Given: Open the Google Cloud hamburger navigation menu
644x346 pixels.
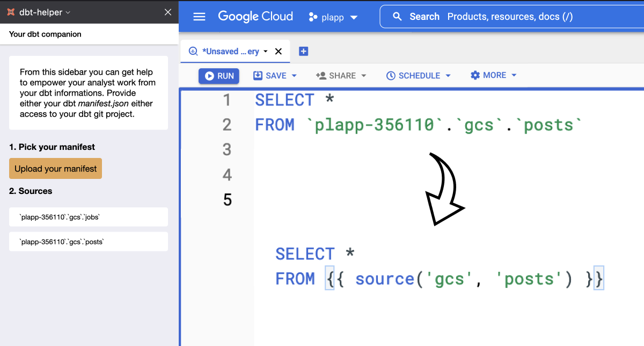Looking at the screenshot, I should tap(199, 17).
